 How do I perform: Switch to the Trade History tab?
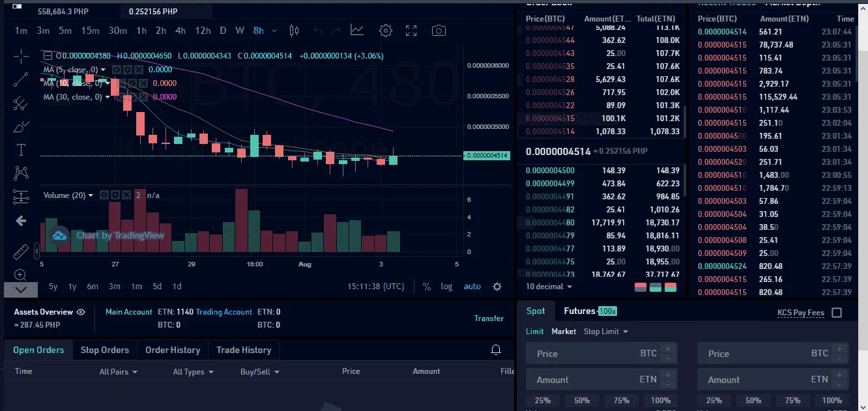[244, 350]
